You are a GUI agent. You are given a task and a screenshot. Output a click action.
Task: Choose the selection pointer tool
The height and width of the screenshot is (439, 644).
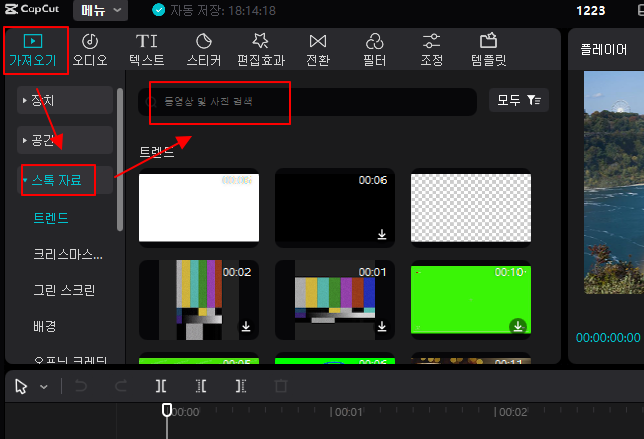(21, 386)
